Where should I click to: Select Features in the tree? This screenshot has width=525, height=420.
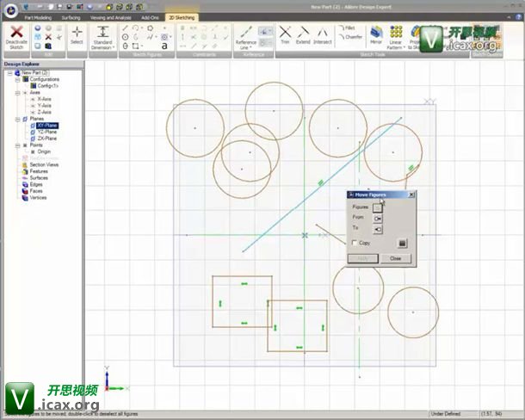click(x=39, y=171)
